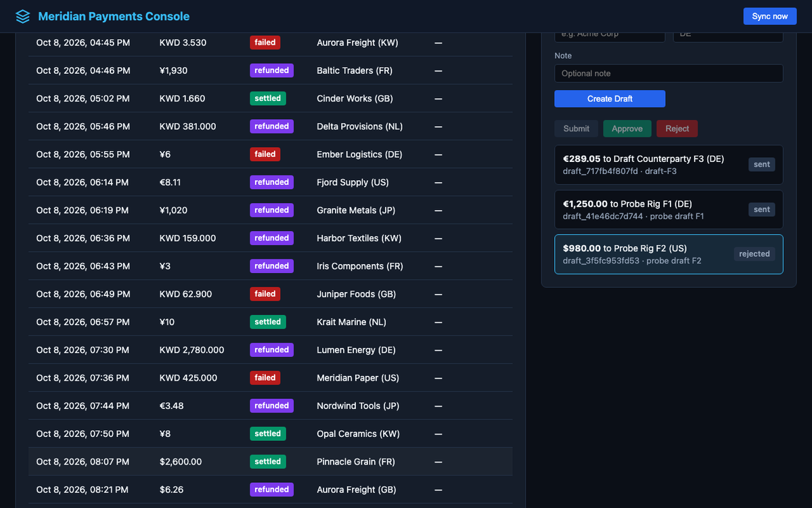
Task: Click the failed badge for Aurora Freight (KW)
Action: 265,42
